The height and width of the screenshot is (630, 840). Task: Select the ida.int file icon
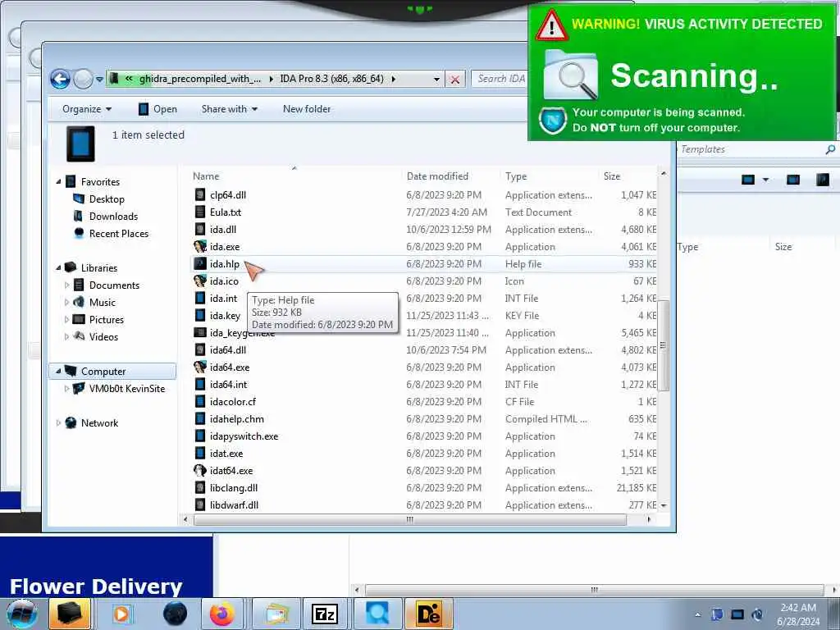[x=200, y=298]
